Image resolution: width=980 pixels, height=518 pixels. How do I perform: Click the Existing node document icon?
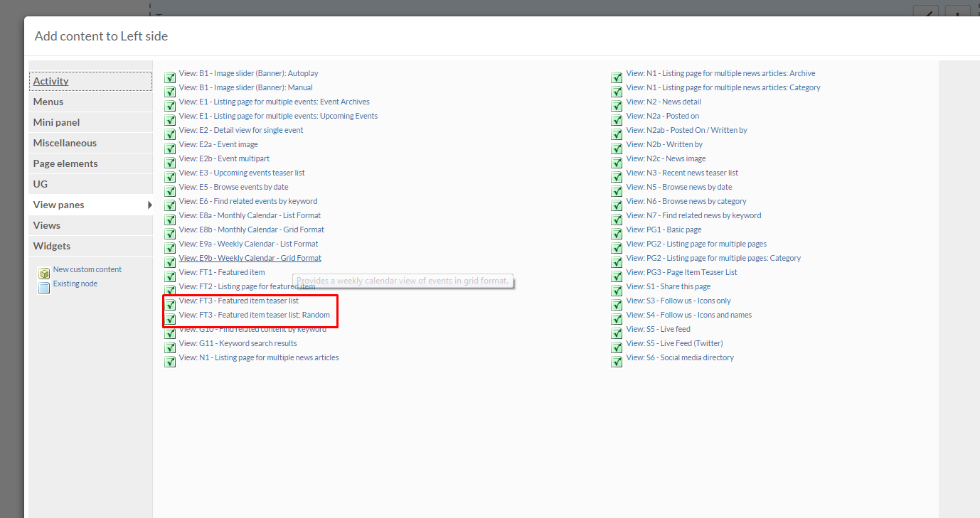tap(44, 288)
